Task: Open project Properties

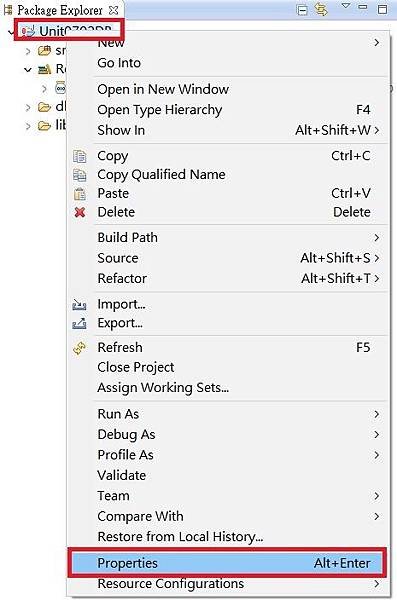Action: point(227,563)
